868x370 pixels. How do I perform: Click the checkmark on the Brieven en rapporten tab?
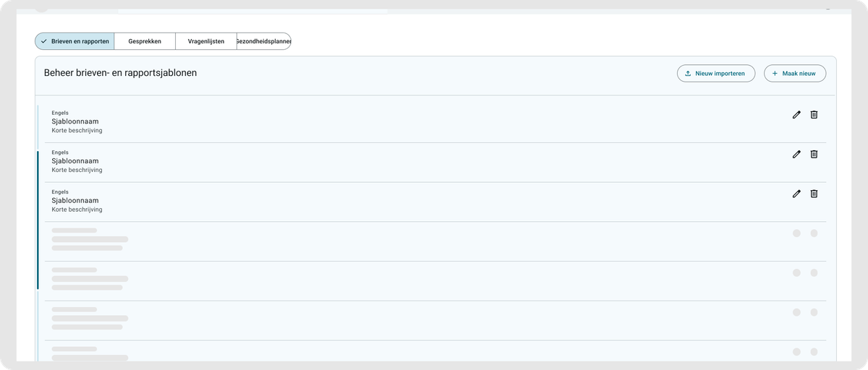coord(44,41)
